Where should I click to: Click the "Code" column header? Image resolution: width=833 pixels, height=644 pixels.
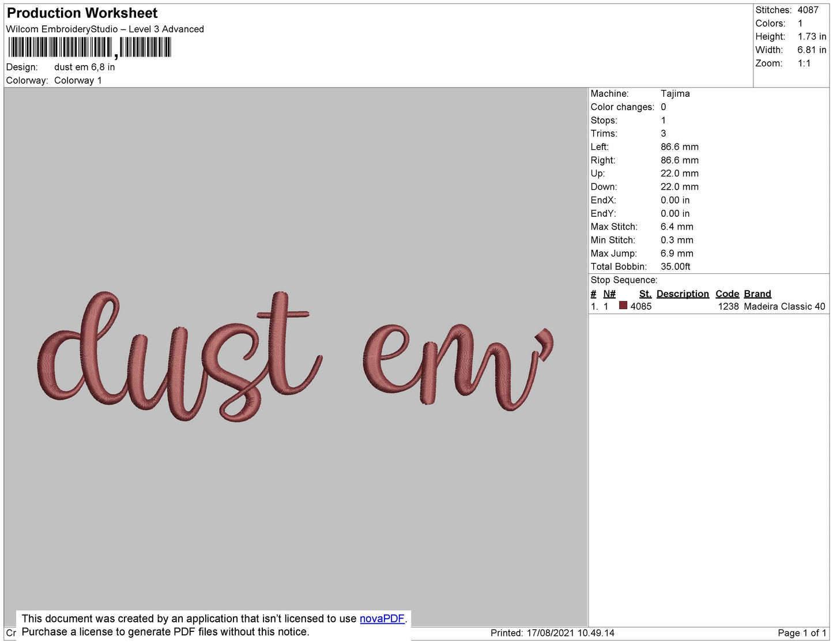[727, 294]
